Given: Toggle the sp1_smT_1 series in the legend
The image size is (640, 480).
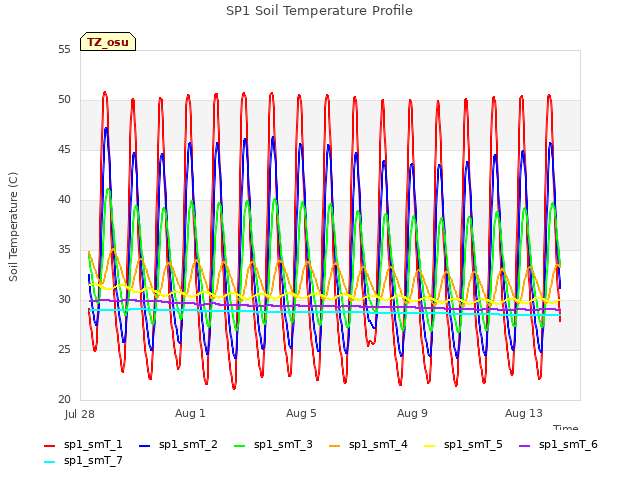Looking at the screenshot, I should pyautogui.click(x=93, y=444).
